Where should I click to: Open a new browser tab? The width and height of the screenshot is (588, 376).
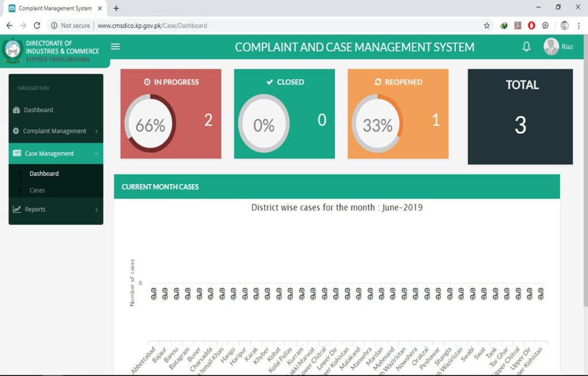pos(116,8)
